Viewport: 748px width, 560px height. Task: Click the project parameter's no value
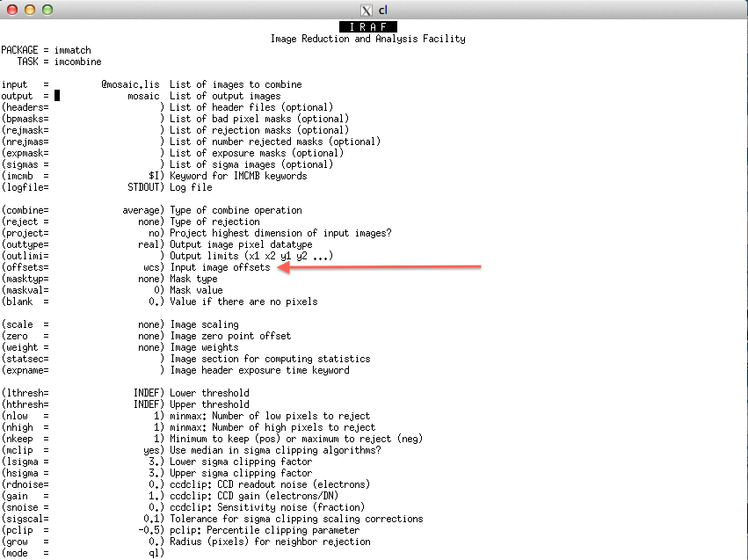(154, 233)
